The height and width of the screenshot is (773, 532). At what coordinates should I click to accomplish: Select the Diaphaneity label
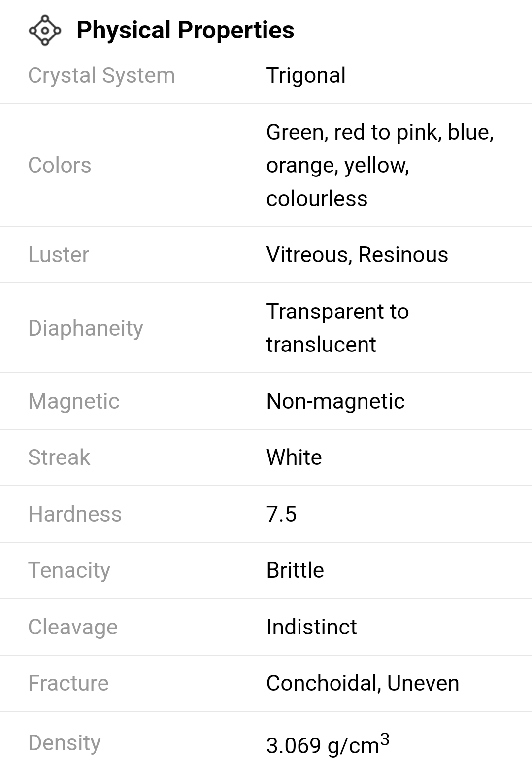pyautogui.click(x=86, y=328)
